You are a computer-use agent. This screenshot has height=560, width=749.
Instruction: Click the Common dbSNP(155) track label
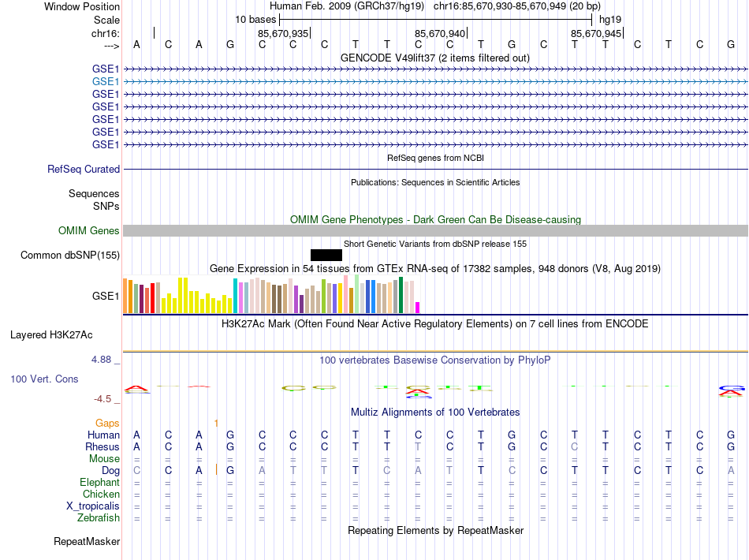(69, 255)
